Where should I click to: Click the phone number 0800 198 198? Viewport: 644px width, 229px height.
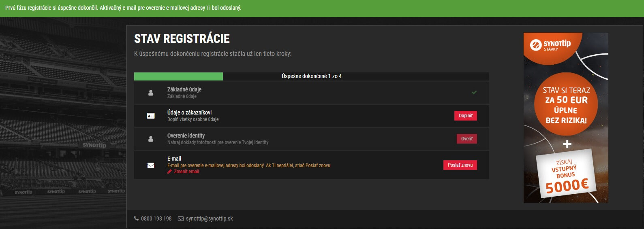coord(156,218)
